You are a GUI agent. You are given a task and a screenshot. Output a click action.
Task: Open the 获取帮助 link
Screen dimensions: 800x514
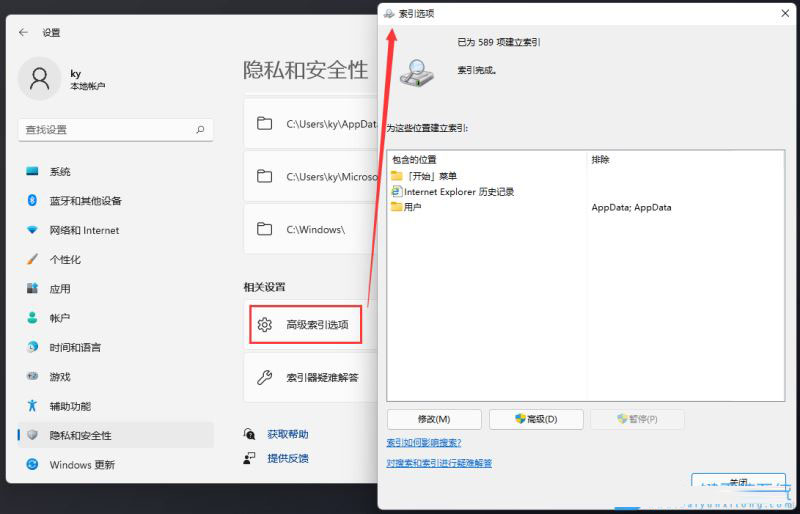pos(288,434)
